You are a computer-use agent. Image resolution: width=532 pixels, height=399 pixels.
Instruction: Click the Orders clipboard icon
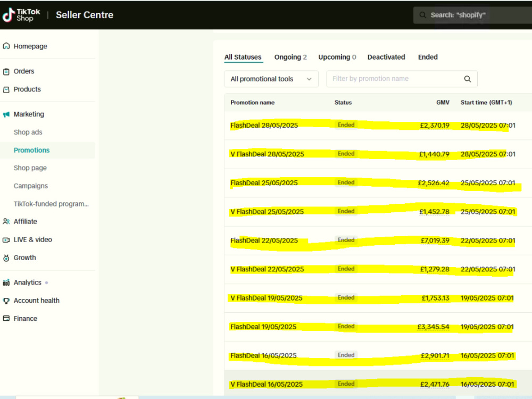[x=6, y=71]
